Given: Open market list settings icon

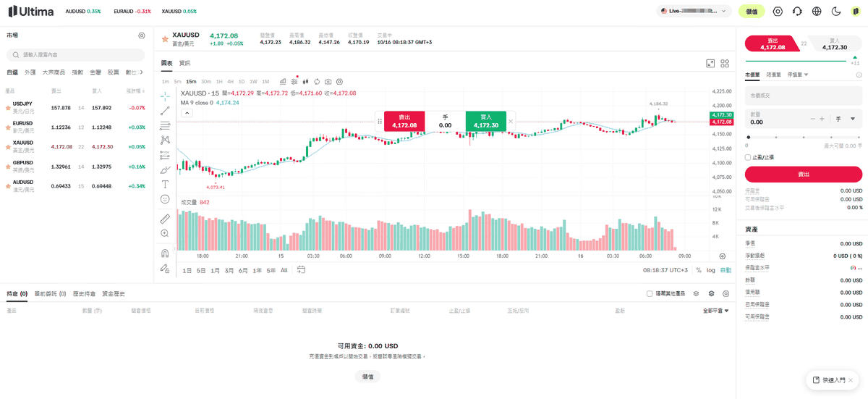Looking at the screenshot, I should [142, 35].
